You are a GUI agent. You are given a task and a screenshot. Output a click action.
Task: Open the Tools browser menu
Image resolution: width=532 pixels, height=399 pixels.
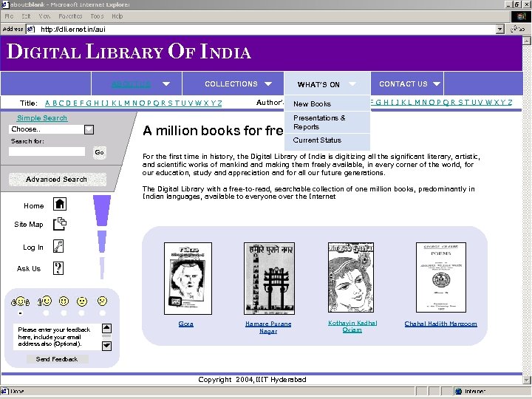coord(97,16)
